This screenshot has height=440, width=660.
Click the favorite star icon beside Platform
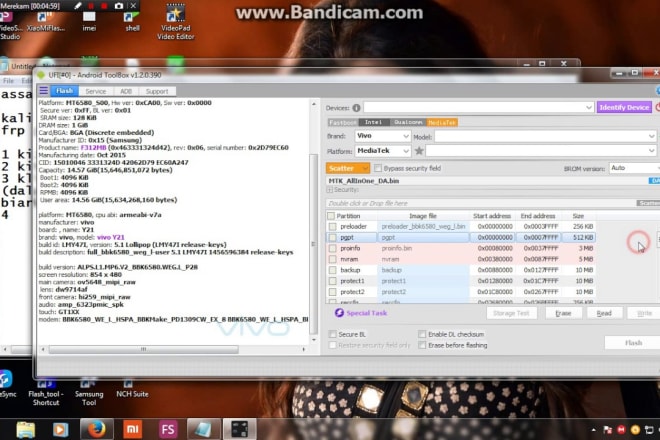[x=419, y=151]
